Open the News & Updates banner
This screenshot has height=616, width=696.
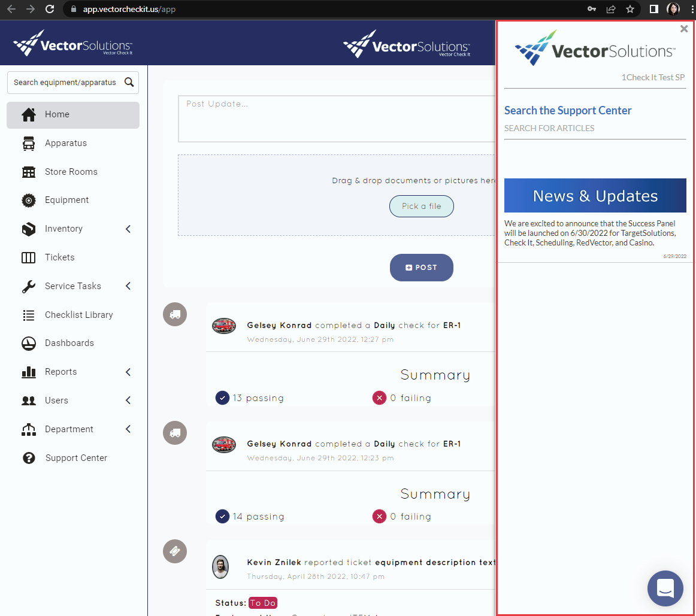pyautogui.click(x=595, y=195)
